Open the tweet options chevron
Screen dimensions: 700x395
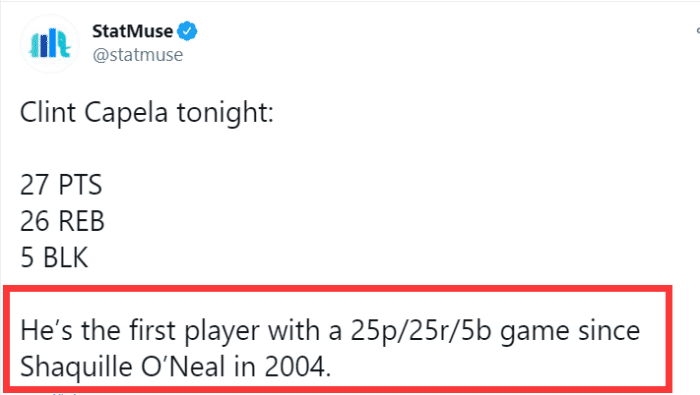[x=697, y=31]
